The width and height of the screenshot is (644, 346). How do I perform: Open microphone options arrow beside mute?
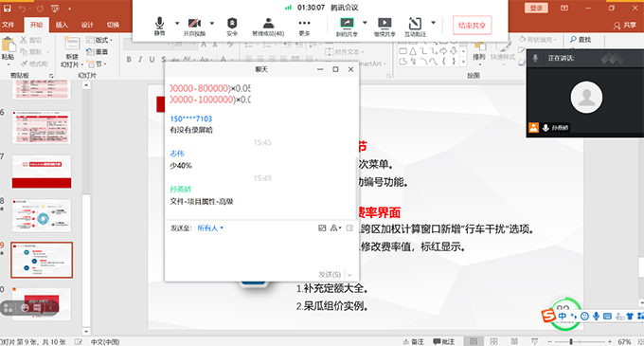pos(177,23)
